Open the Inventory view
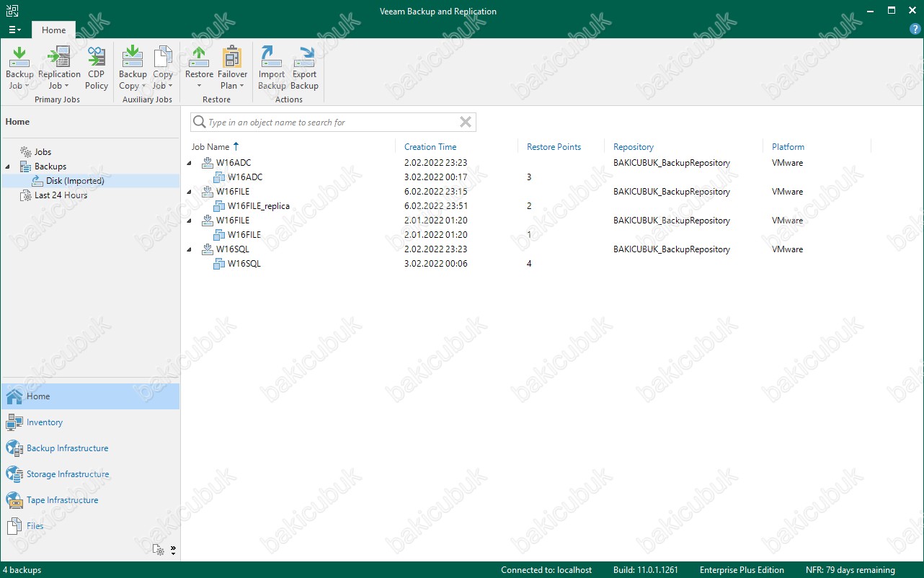Viewport: 924px width, 578px height. (x=90, y=422)
